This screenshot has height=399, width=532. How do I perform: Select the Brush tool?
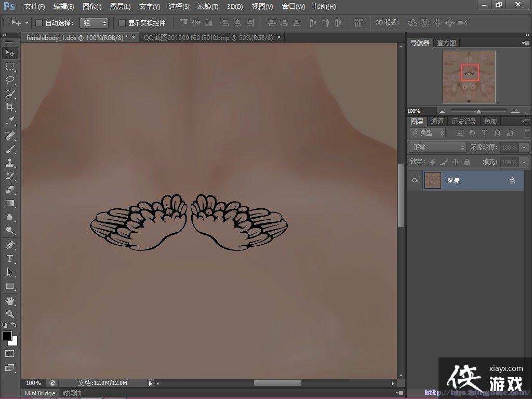pyautogui.click(x=10, y=149)
